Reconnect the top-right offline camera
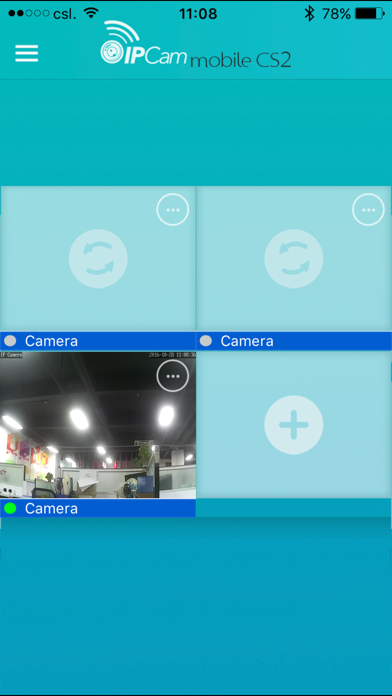Image resolution: width=392 pixels, height=696 pixels. point(293,259)
